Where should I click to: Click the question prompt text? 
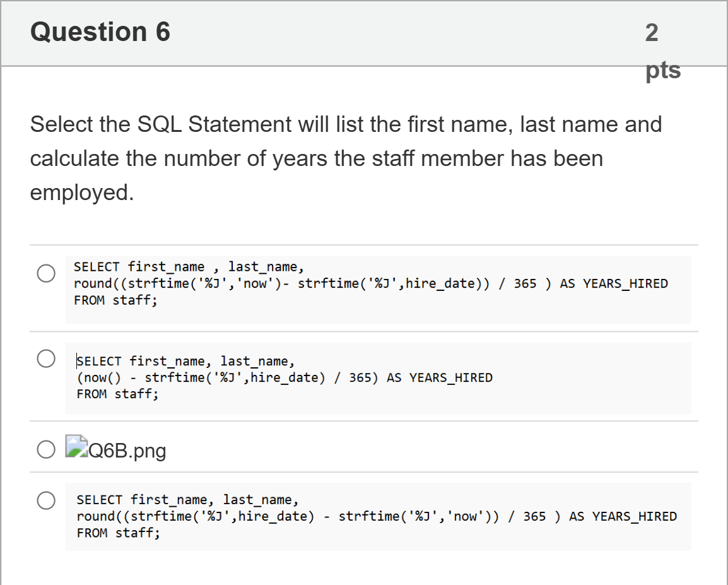[346, 158]
